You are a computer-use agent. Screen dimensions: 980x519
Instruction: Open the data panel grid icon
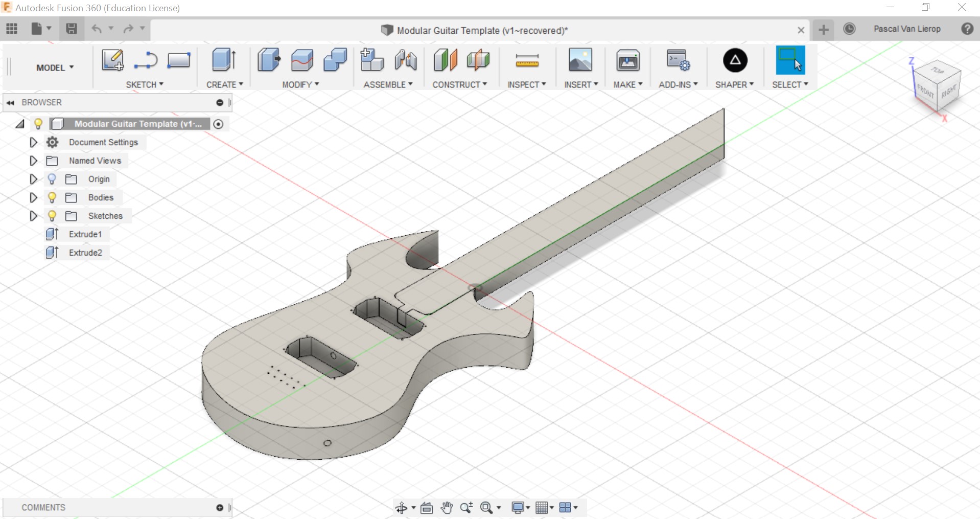(12, 29)
